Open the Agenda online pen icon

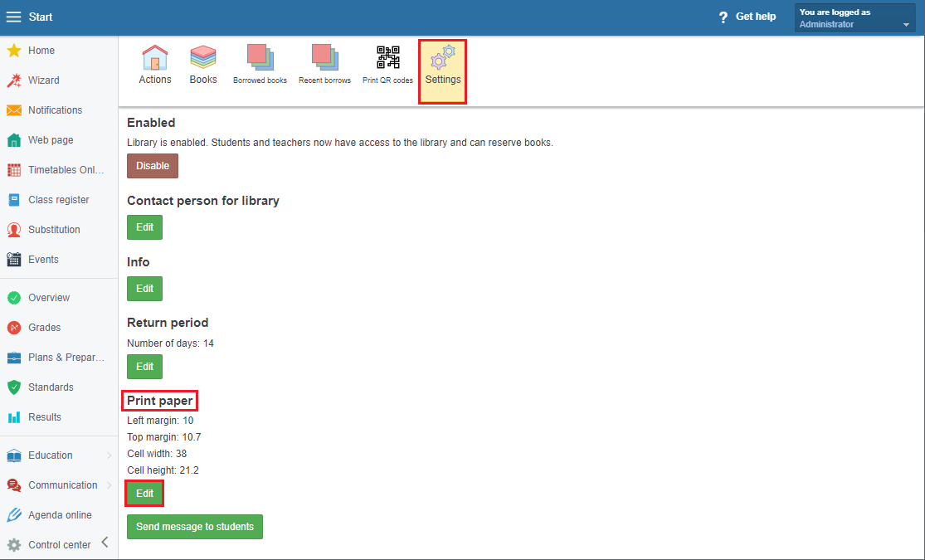(x=14, y=515)
